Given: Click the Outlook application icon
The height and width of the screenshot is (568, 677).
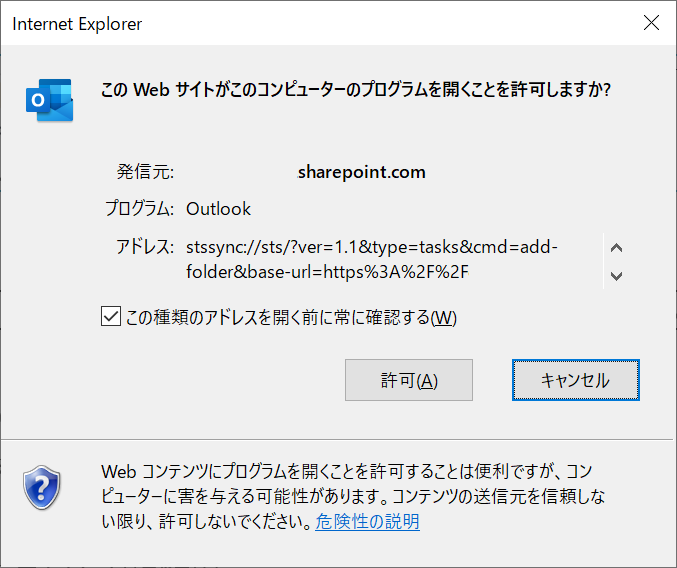Looking at the screenshot, I should (49, 100).
